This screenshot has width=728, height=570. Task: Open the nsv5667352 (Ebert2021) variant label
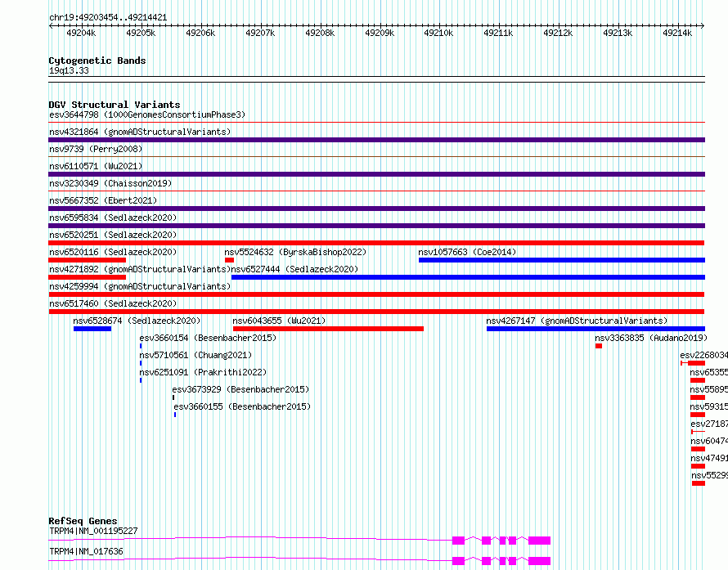(x=103, y=200)
